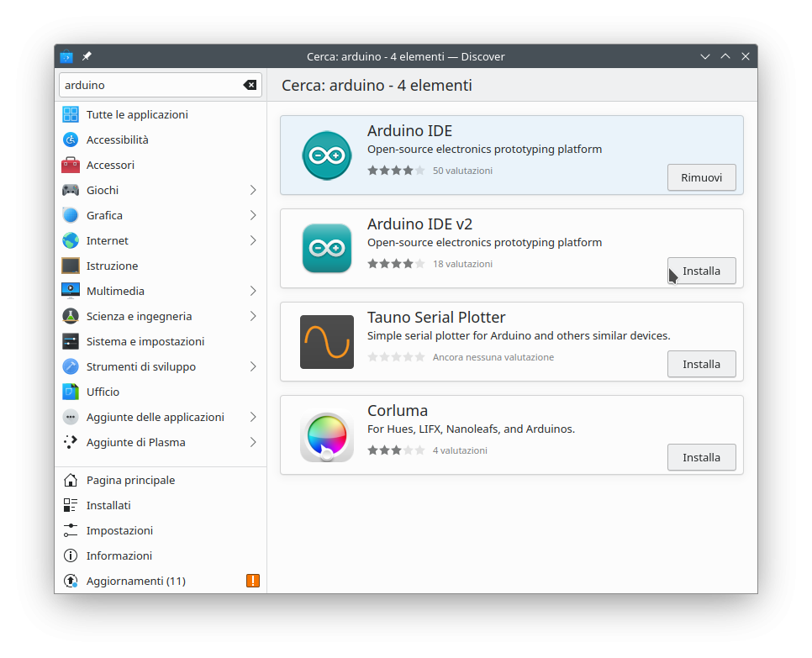
Task: Click the Ufficio document icon
Action: pos(71,392)
